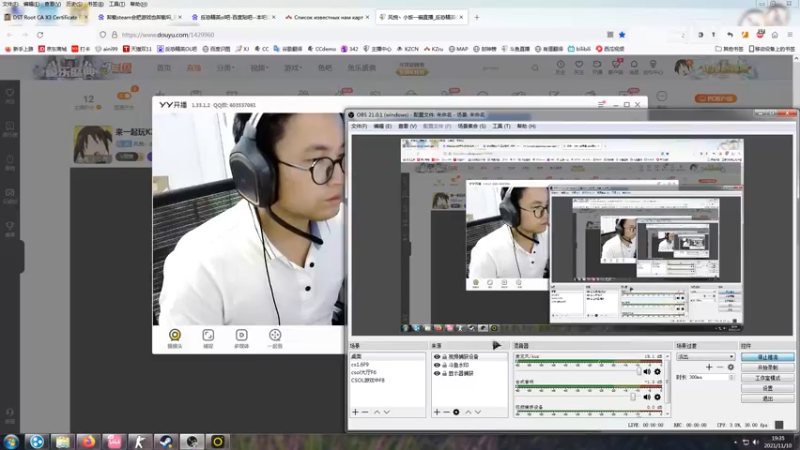The image size is (800, 450).
Task: Remove selected scene with the minus icon
Action: coord(365,412)
